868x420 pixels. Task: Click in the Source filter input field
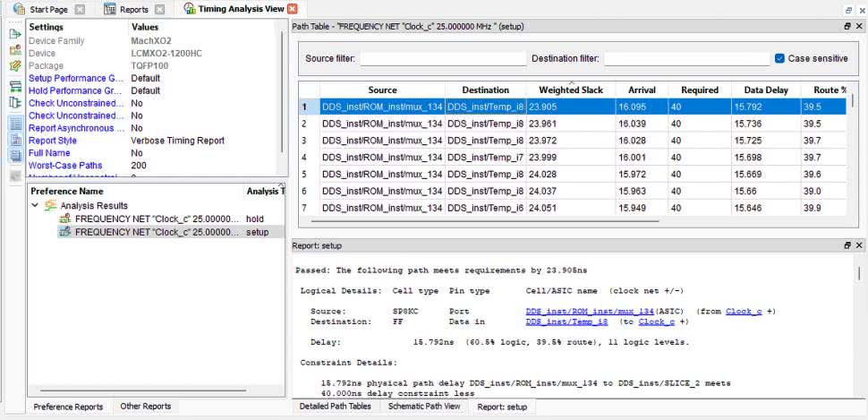[442, 59]
